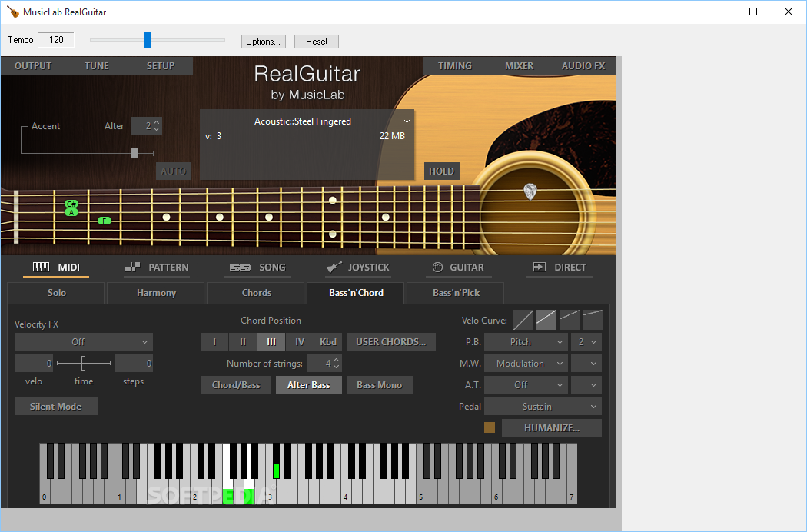This screenshot has height=532, width=807.
Task: Click the steps value field
Action: 134,364
